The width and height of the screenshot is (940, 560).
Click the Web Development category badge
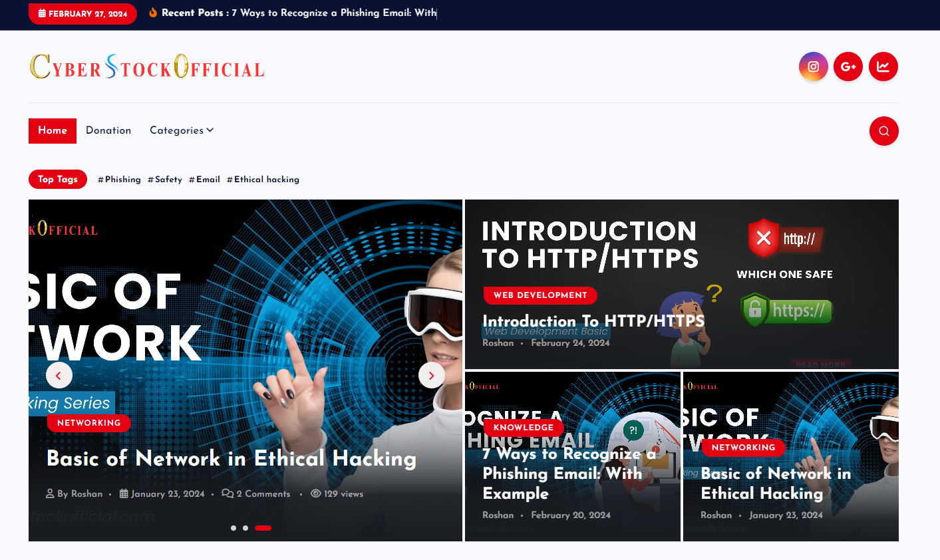[540, 295]
